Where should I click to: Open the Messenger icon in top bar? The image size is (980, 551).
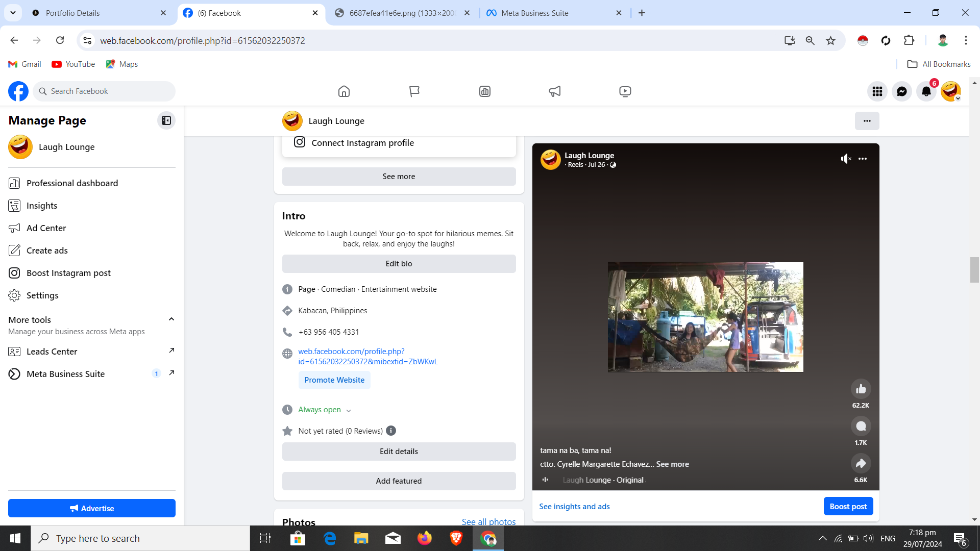point(902,91)
